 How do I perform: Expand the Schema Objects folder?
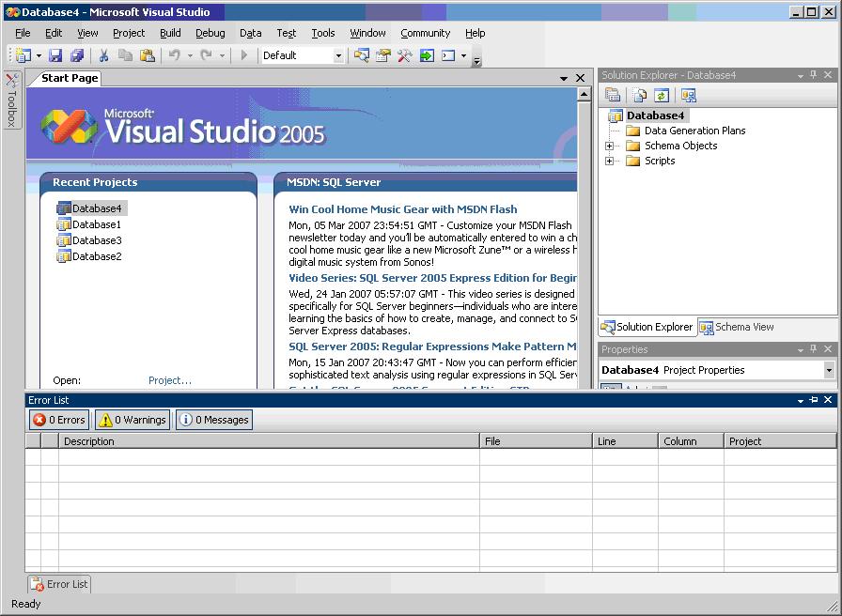pos(609,146)
